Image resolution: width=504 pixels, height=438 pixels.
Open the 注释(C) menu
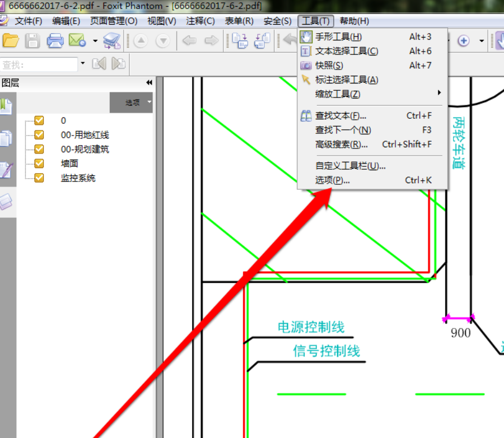point(200,21)
